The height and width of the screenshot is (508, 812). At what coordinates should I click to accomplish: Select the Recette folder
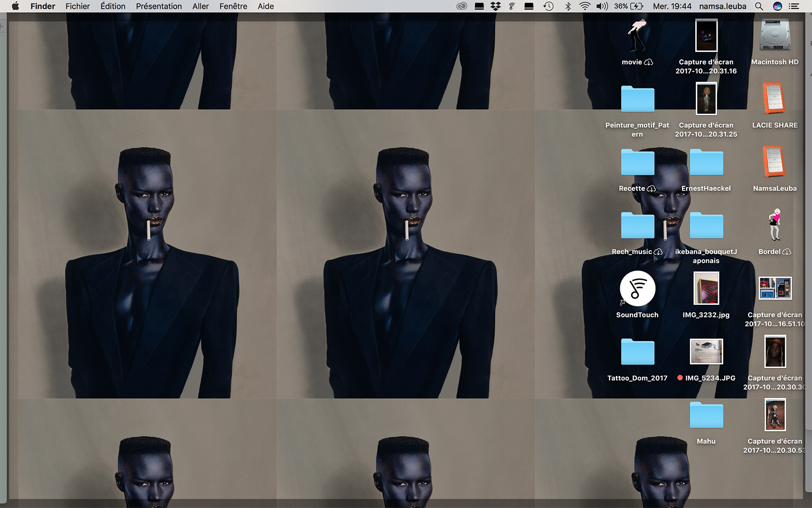click(x=637, y=162)
